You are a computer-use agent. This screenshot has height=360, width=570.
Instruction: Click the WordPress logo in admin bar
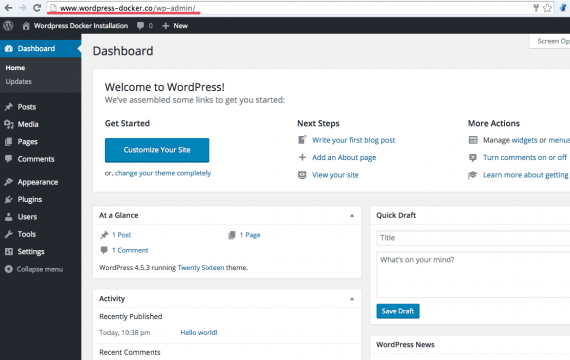8,25
